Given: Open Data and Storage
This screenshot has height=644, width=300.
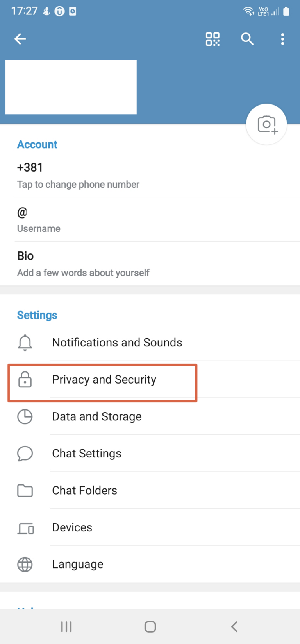Looking at the screenshot, I should coord(150,416).
